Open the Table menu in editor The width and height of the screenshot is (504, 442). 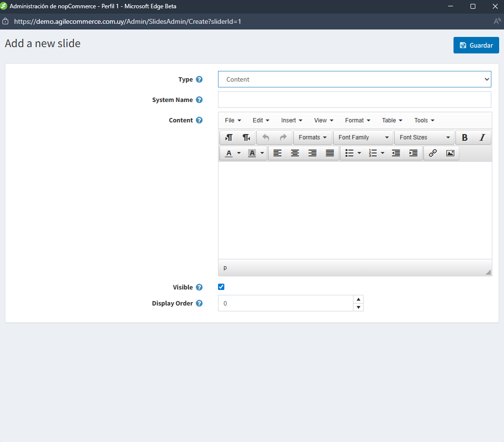pyautogui.click(x=392, y=120)
